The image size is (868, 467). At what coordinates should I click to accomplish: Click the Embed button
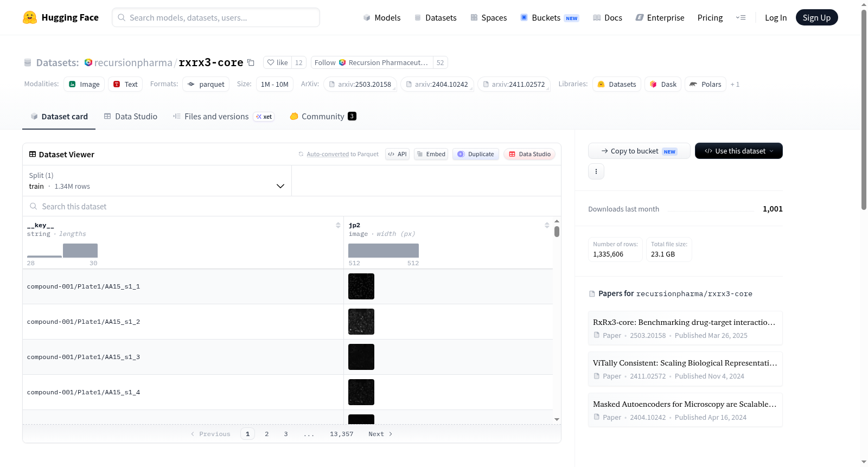[x=431, y=154]
